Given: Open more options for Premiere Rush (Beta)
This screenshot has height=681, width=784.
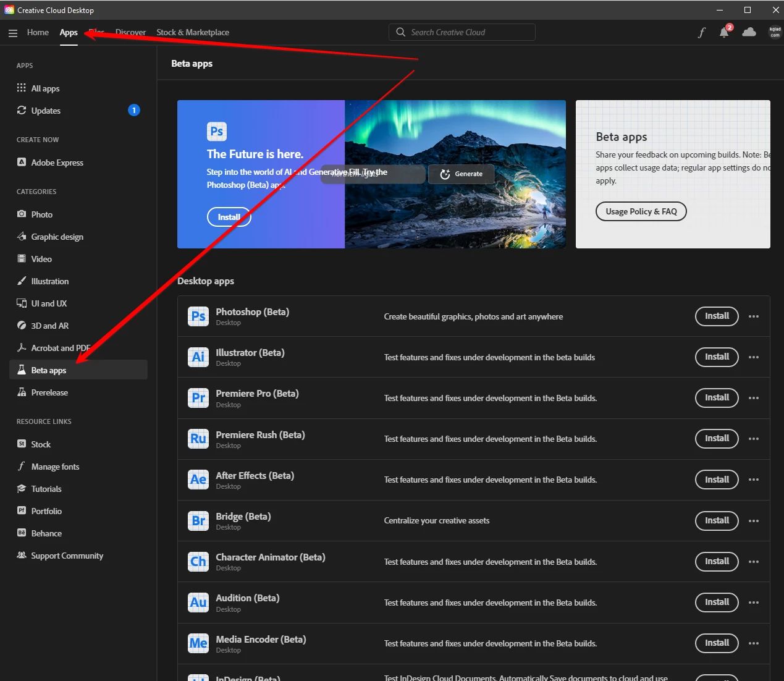Looking at the screenshot, I should 754,439.
